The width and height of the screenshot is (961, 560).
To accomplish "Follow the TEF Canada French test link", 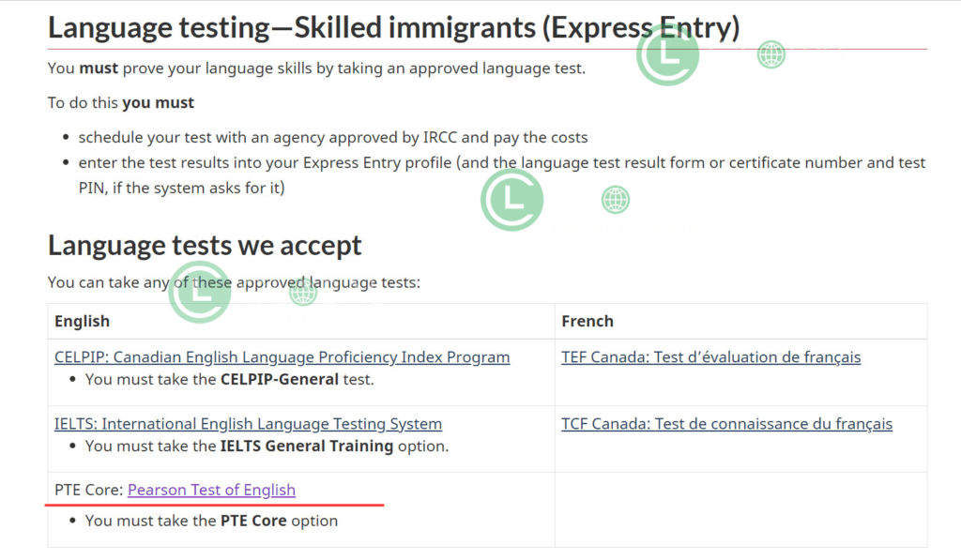I will click(710, 357).
